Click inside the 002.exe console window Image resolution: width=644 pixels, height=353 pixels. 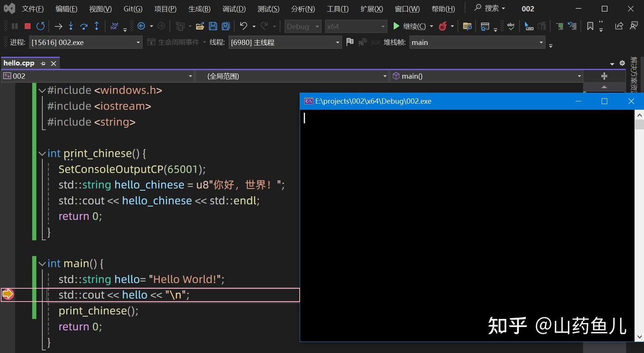point(467,225)
